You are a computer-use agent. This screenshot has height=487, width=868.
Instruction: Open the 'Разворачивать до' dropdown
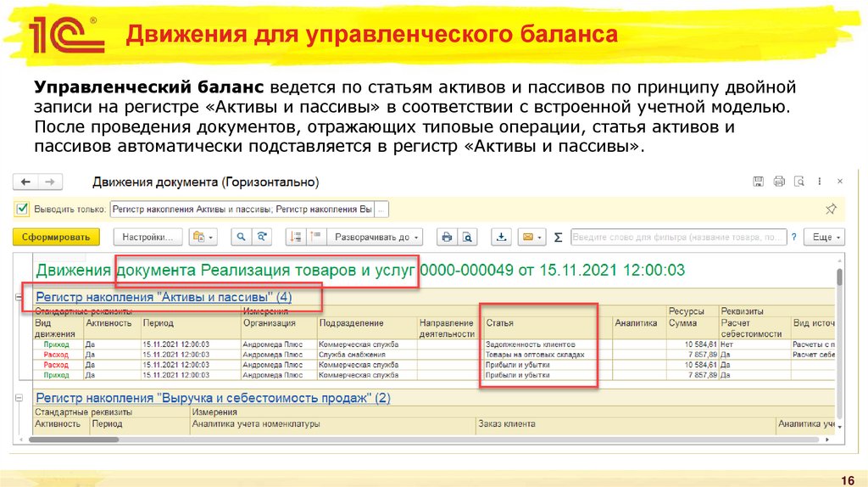point(375,237)
